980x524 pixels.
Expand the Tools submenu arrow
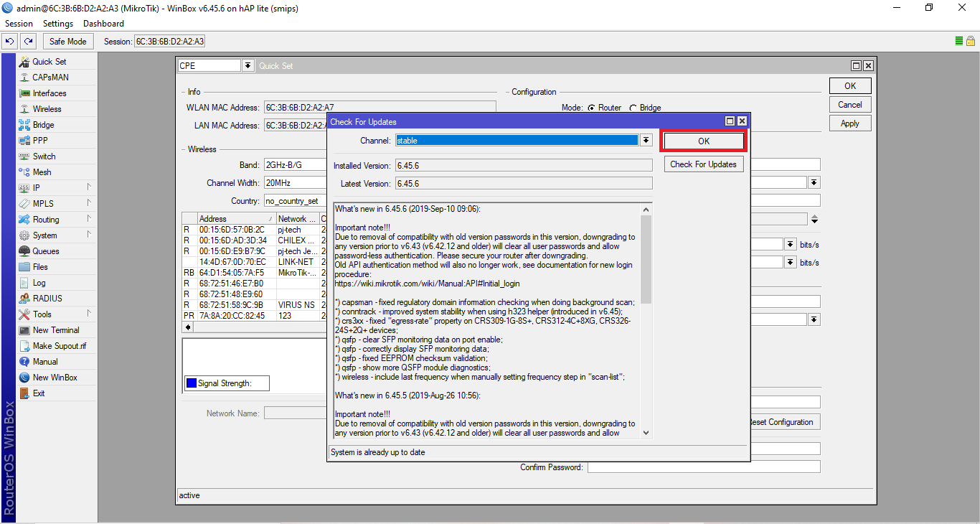(x=89, y=314)
